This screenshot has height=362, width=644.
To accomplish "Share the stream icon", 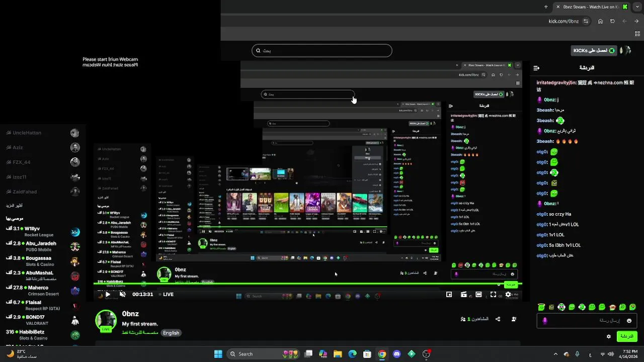I will pyautogui.click(x=498, y=319).
